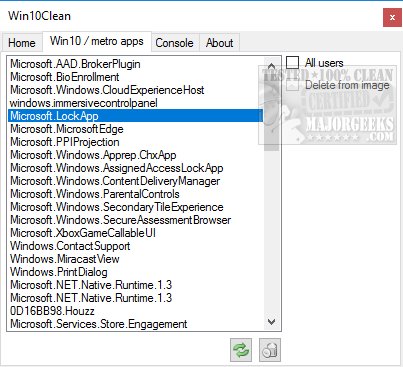Image resolution: width=403 pixels, height=367 pixels.
Task: Tick the Delete from image checkbox
Action: coord(292,85)
